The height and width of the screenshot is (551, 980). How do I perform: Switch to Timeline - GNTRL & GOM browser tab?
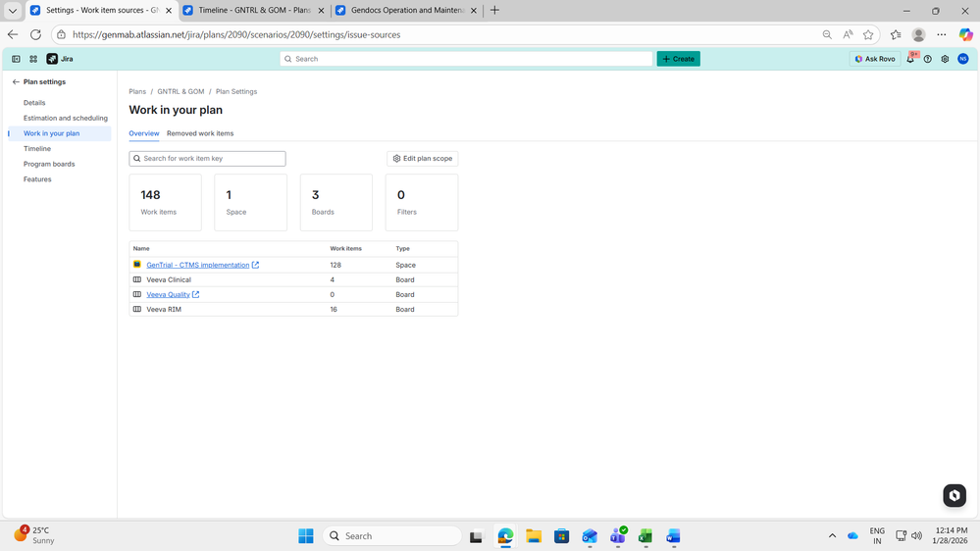click(x=254, y=10)
